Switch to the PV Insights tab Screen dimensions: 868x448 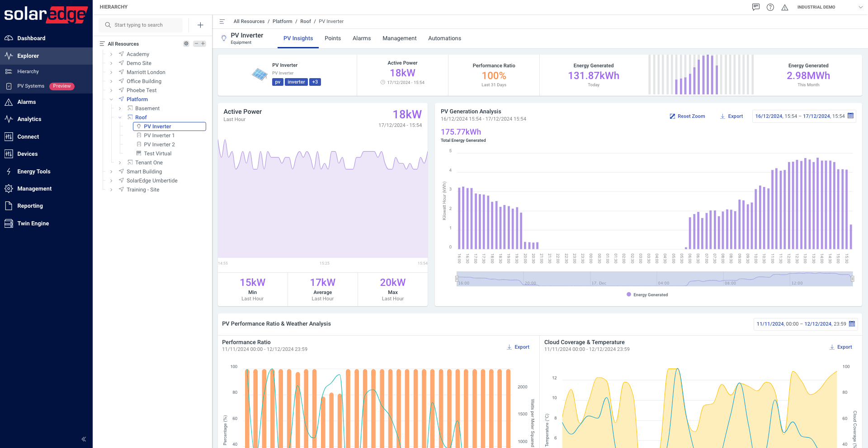(x=298, y=38)
